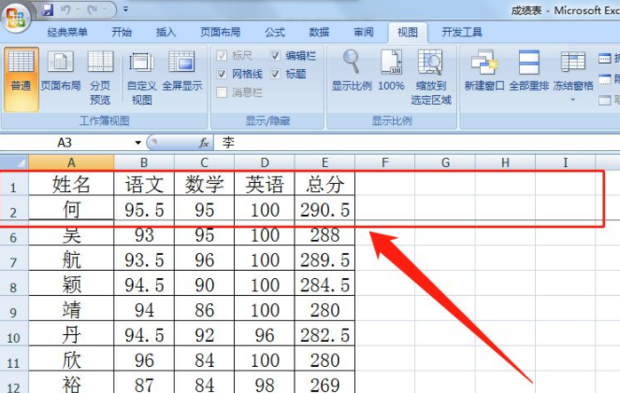Uncheck the Headings (标题) checkbox

pyautogui.click(x=276, y=74)
